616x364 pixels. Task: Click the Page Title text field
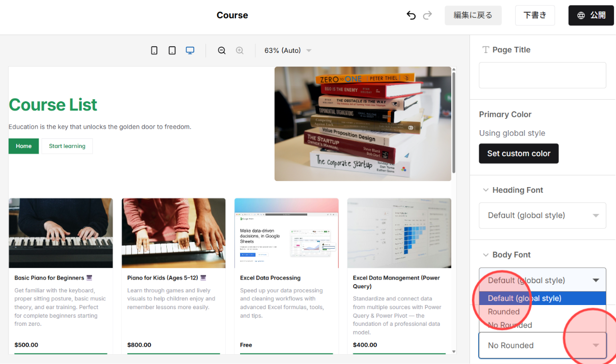[542, 75]
